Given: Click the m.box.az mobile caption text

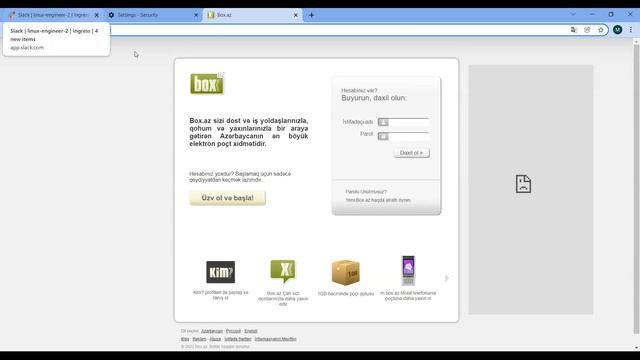Looking at the screenshot, I should click(x=408, y=296).
